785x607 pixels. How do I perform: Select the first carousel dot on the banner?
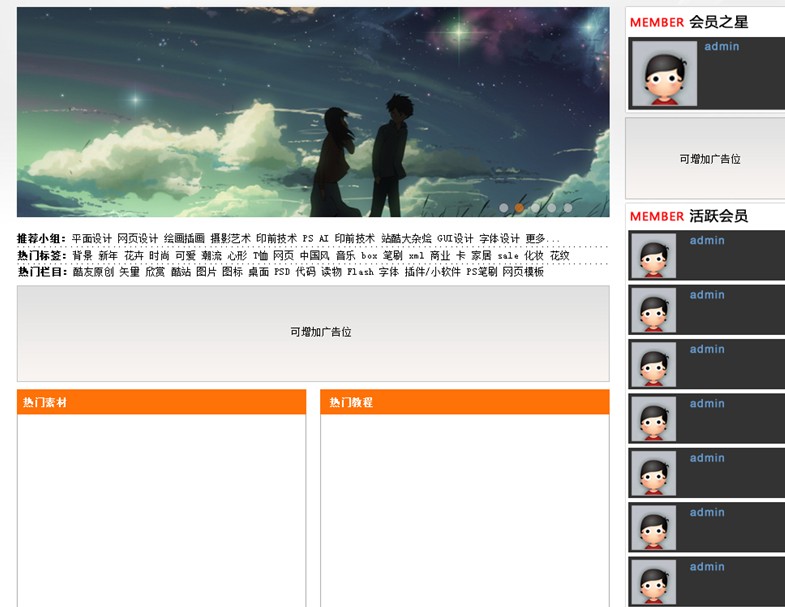click(504, 207)
